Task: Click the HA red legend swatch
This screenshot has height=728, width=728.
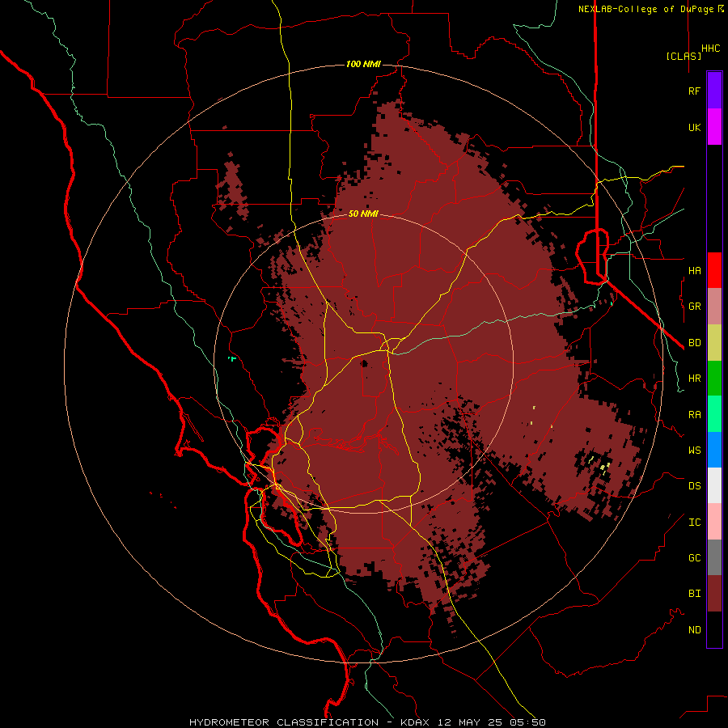Action: (x=714, y=270)
